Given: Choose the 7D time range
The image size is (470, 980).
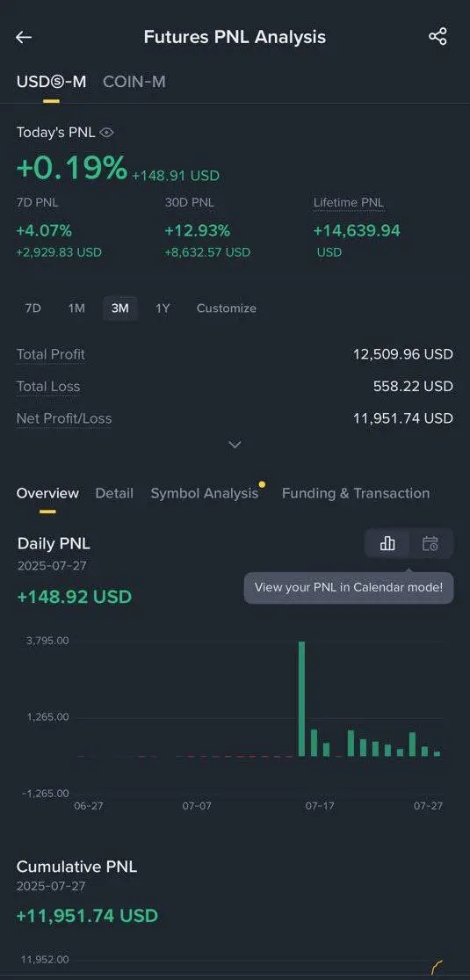Looking at the screenshot, I should point(33,309).
